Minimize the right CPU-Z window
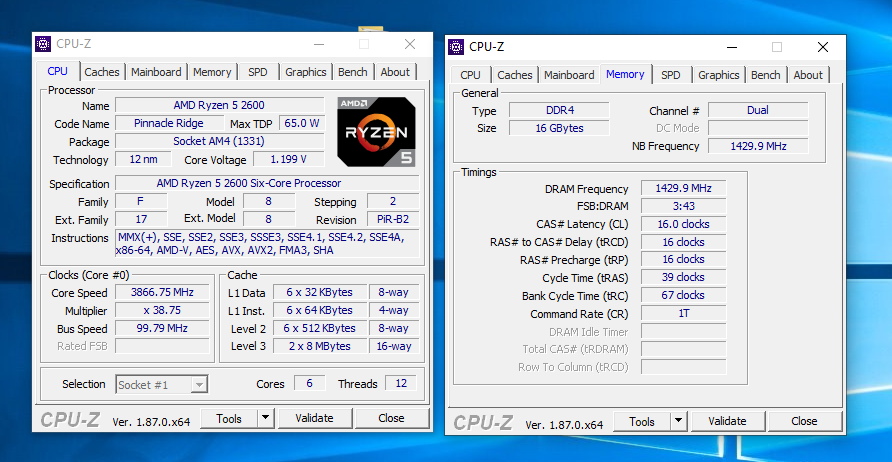Screen dimensions: 892x462 point(732,47)
